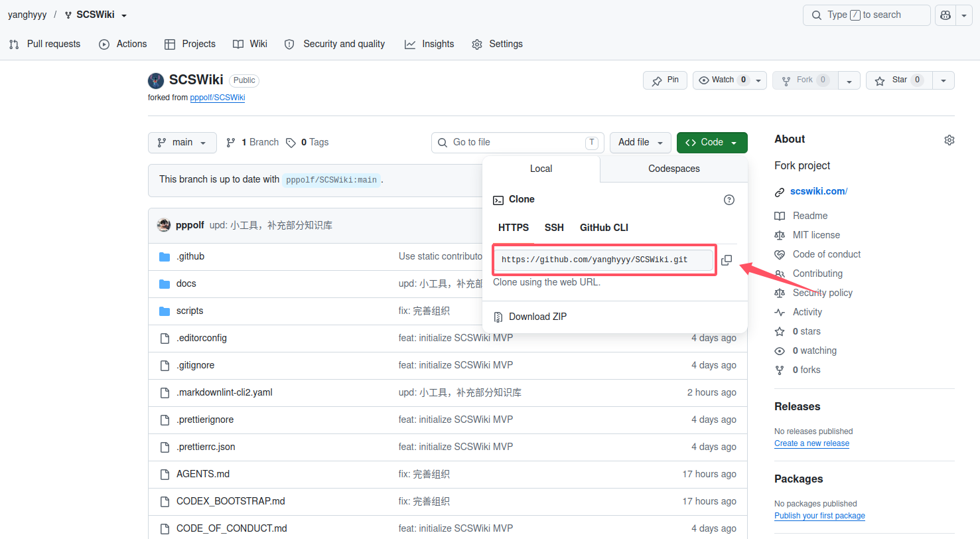980x539 pixels.
Task: Open the yanghyyy owner link in header
Action: [27, 15]
